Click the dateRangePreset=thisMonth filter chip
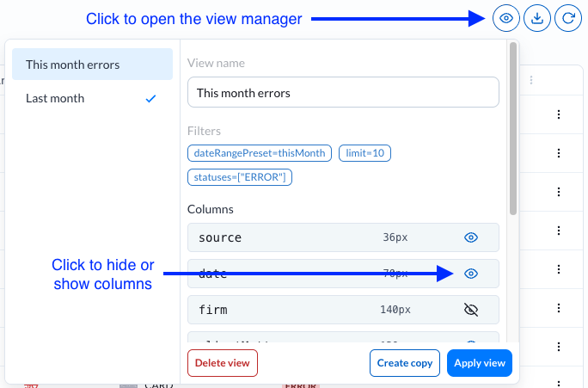Image resolution: width=588 pixels, height=388 pixels. pyautogui.click(x=260, y=153)
